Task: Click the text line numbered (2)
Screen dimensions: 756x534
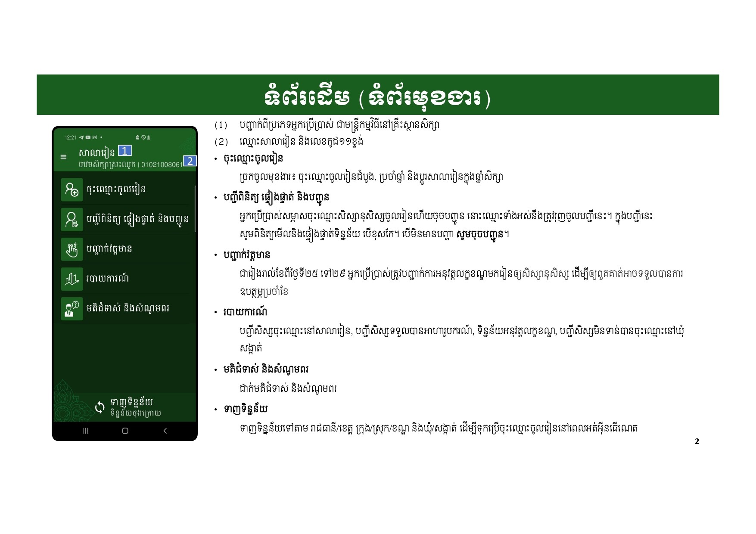Action: click(289, 142)
